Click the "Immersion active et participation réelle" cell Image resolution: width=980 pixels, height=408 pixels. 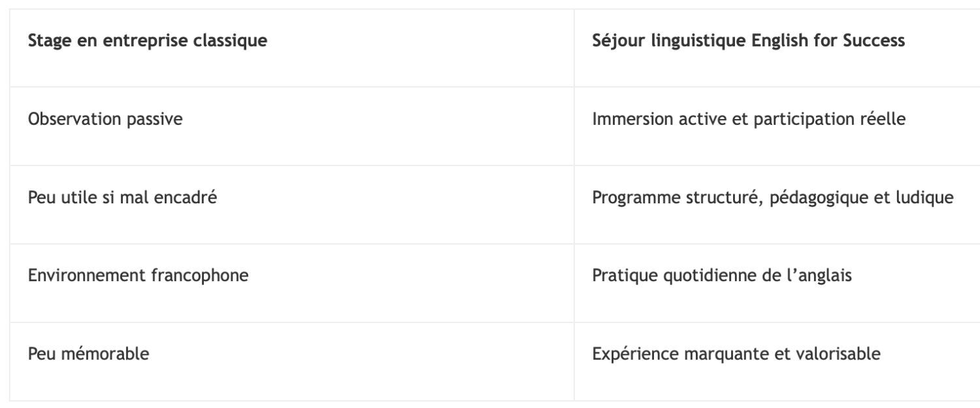pyautogui.click(x=748, y=120)
